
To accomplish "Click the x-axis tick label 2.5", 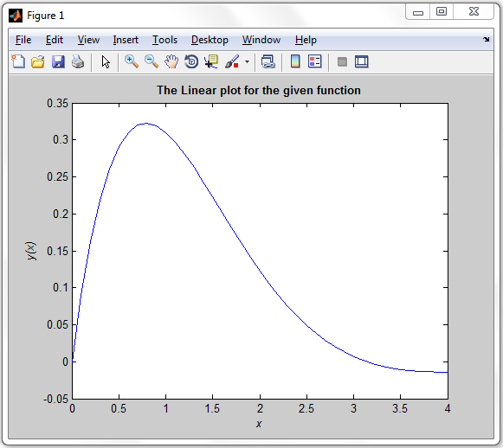I will [x=306, y=408].
